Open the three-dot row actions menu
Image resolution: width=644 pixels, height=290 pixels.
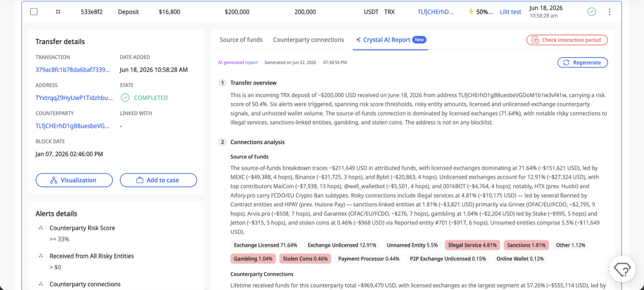click(609, 12)
